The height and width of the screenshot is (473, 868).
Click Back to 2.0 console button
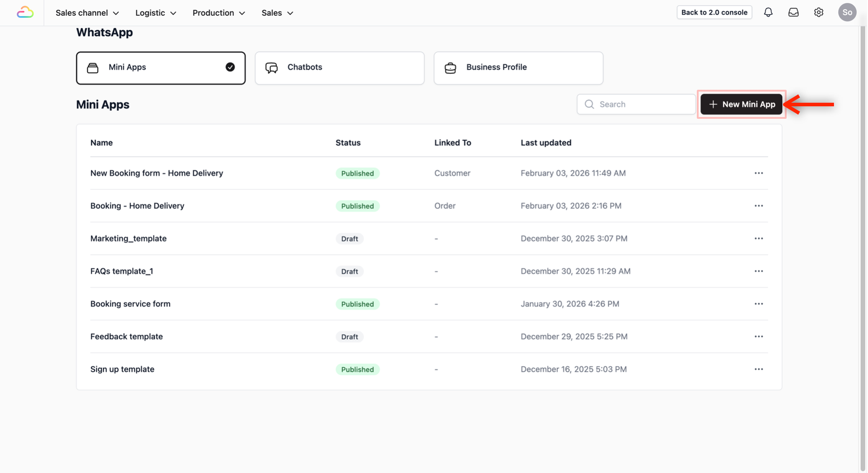click(714, 12)
